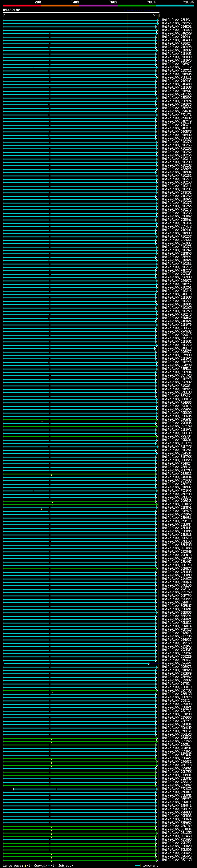Select label UniRef100_Q9GQU8
The height and width of the screenshot is (868, 197).
(x=176, y=423)
